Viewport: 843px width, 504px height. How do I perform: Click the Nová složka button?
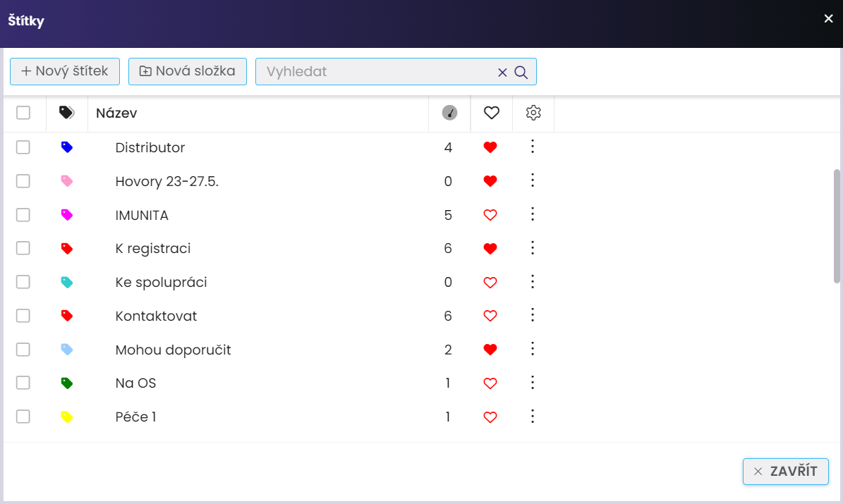(188, 71)
